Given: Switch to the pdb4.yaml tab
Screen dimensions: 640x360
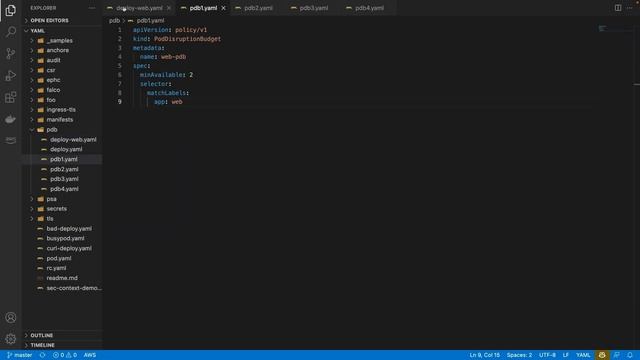Looking at the screenshot, I should [x=369, y=8].
